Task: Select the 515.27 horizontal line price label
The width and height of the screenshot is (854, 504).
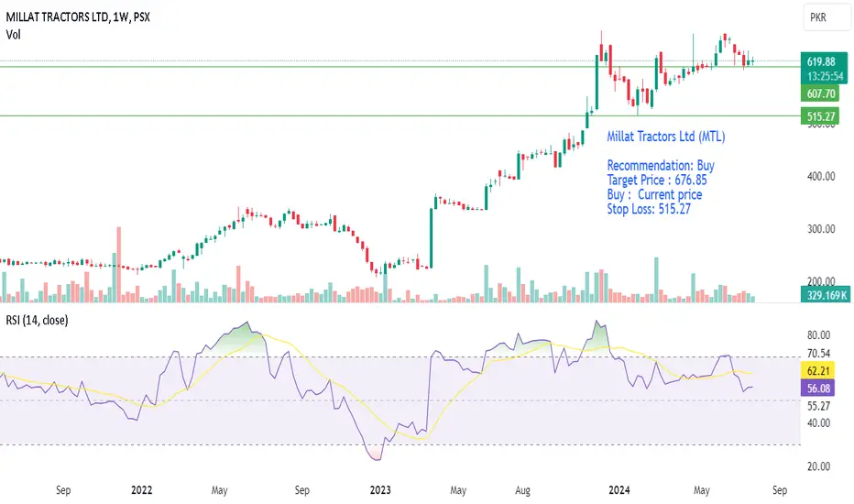Action: pyautogui.click(x=820, y=116)
